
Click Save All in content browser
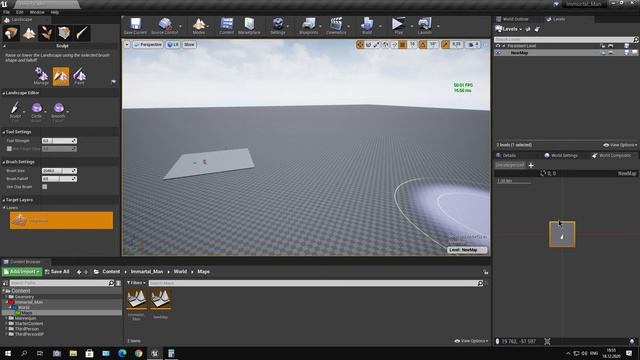(57, 272)
